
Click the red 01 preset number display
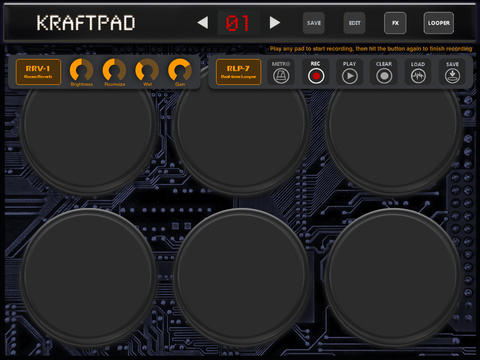point(237,23)
